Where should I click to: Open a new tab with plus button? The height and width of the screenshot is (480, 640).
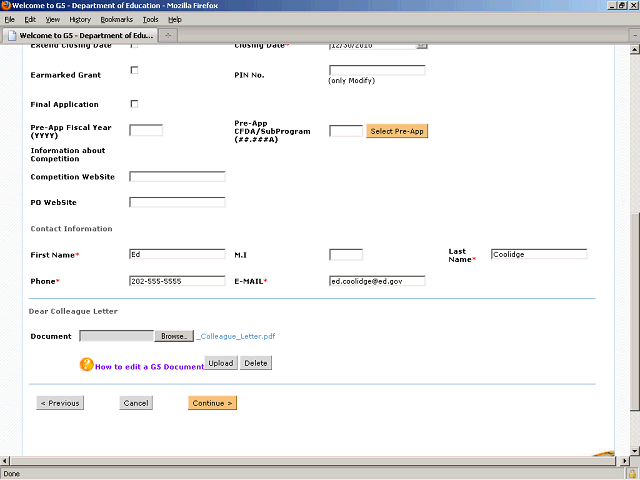pos(168,36)
